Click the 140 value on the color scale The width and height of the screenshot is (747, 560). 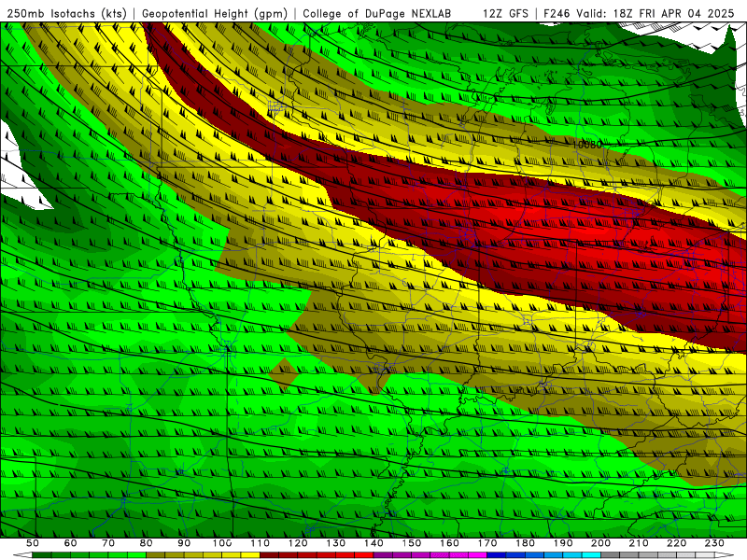pos(373,543)
